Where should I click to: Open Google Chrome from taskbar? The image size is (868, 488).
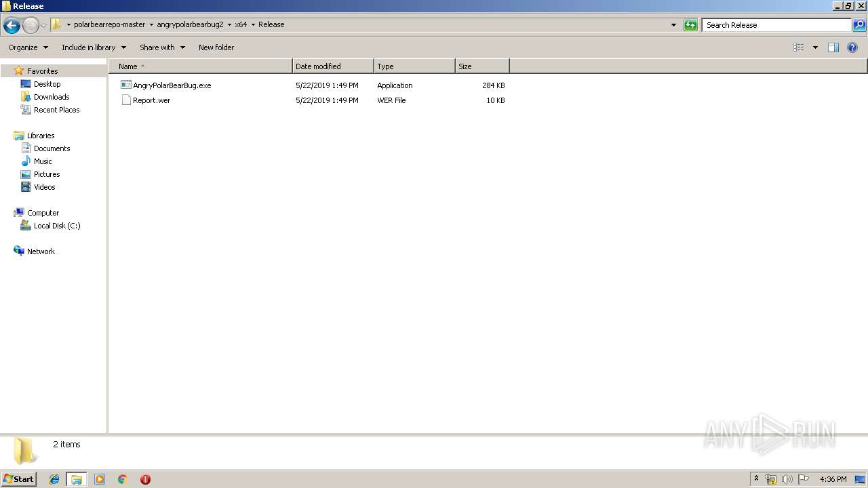click(123, 479)
